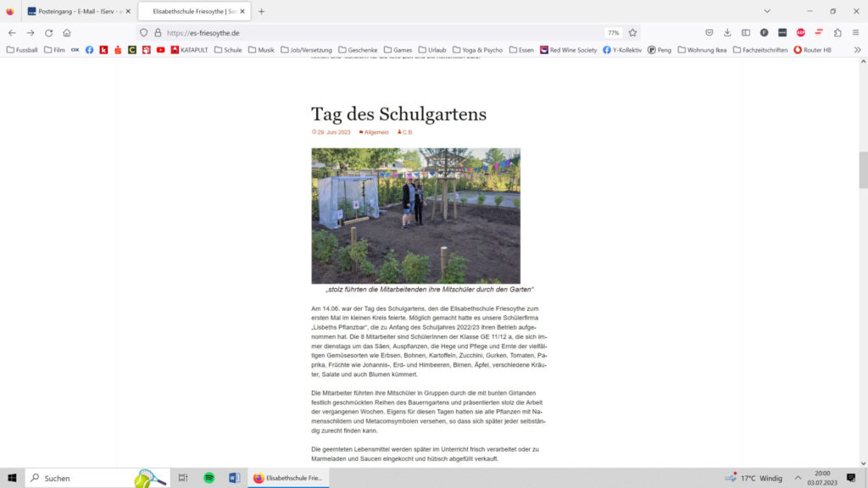
Task: View site security padlock information
Action: point(158,33)
